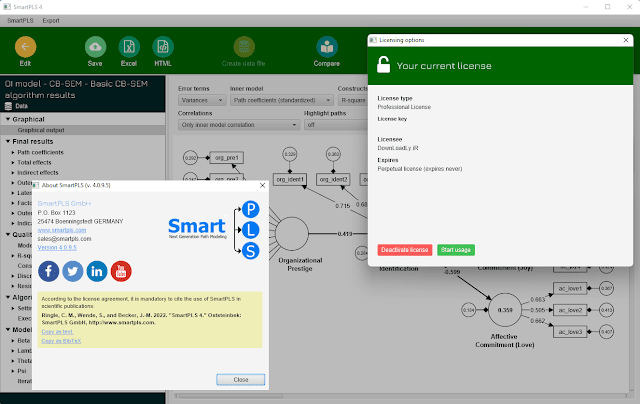Open the Export menu
Image resolution: width=640 pixels, height=404 pixels.
tap(51, 20)
